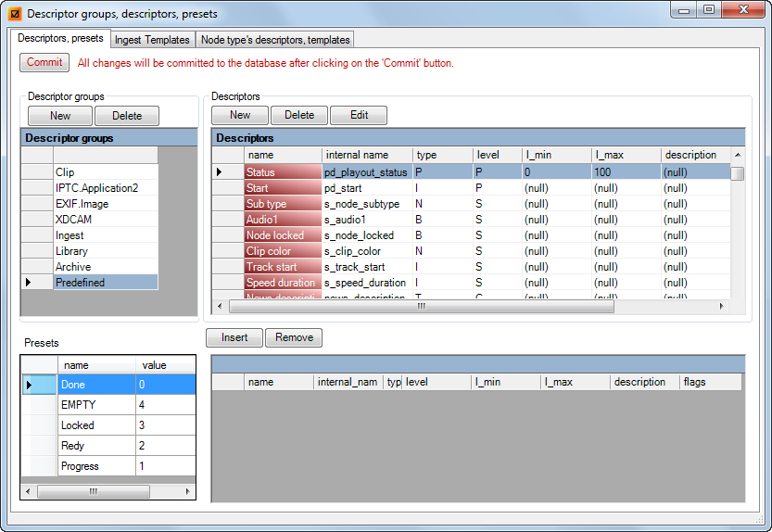Select the Redy preset

[x=97, y=446]
